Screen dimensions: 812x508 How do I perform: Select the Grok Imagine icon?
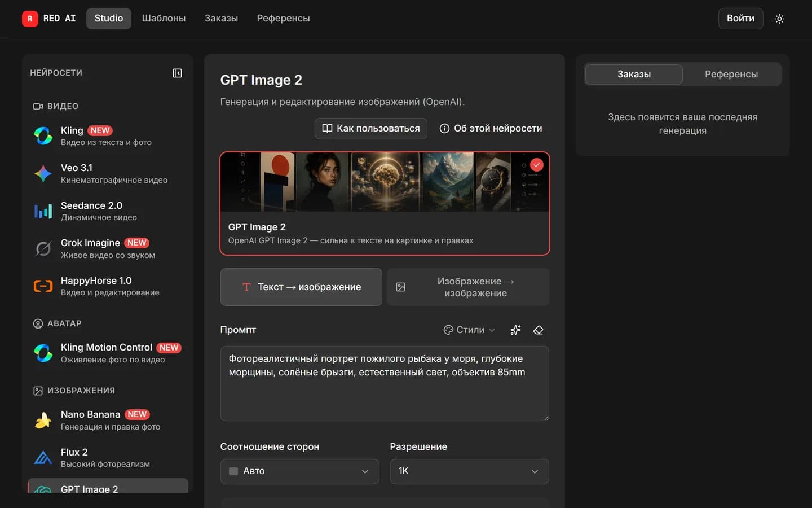pos(43,248)
